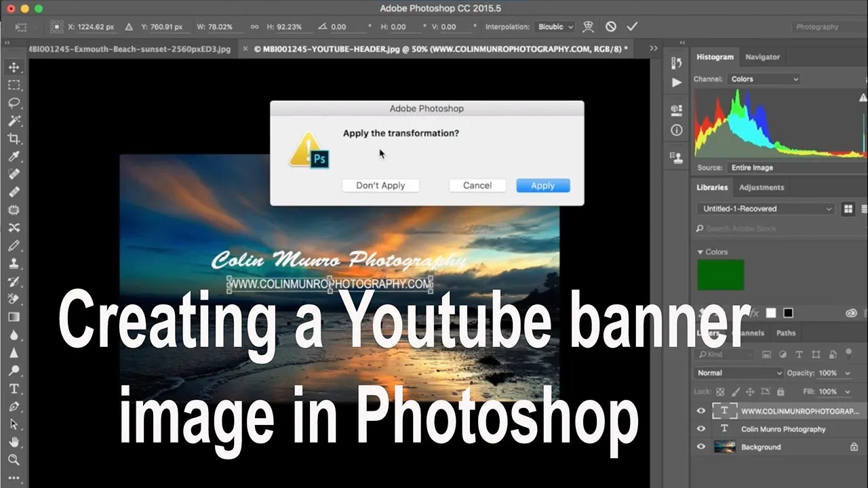Click the blue Apply button
Viewport: 868px width, 488px height.
pos(542,185)
